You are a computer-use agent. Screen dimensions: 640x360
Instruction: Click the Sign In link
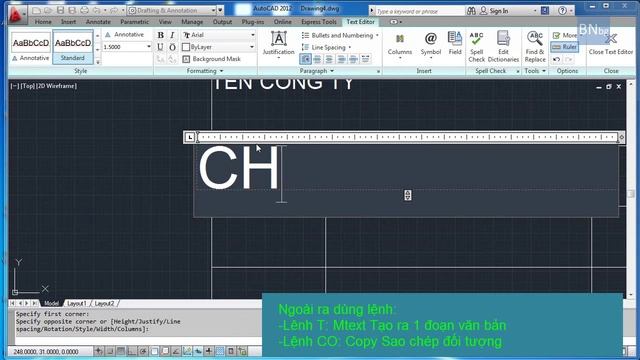click(494, 11)
